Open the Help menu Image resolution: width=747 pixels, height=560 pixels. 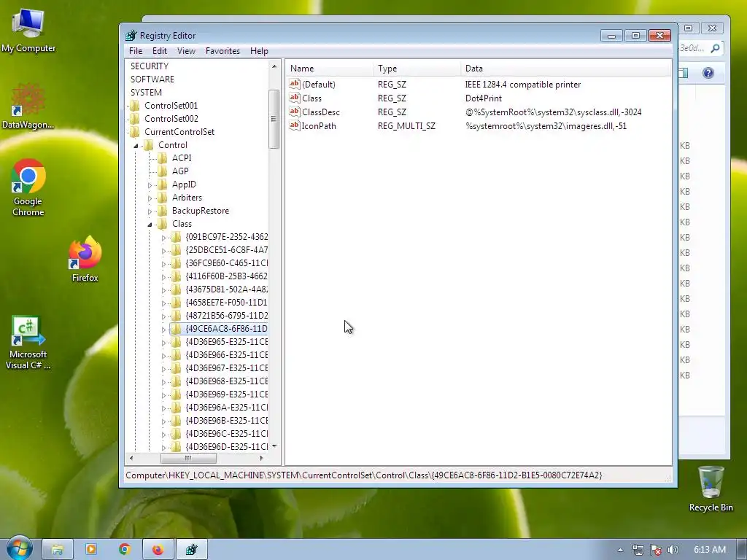[259, 51]
